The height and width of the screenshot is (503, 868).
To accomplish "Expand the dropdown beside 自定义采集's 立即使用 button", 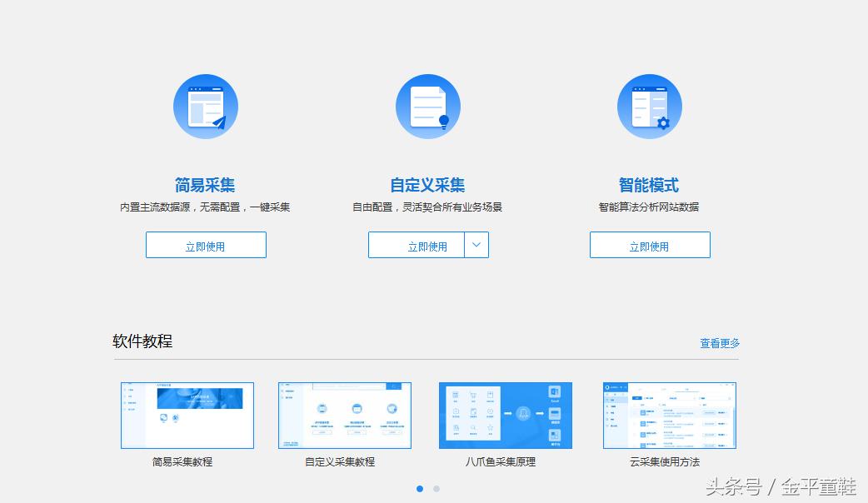I will (476, 244).
